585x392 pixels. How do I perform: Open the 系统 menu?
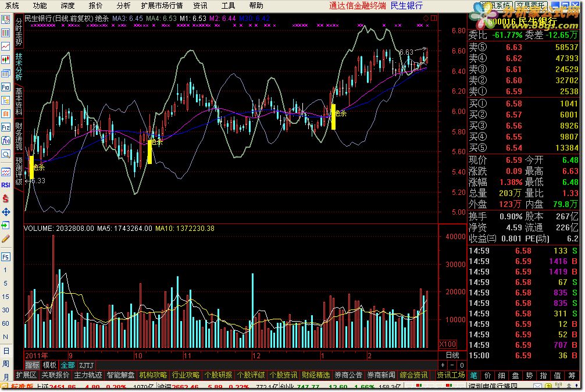pyautogui.click(x=12, y=6)
